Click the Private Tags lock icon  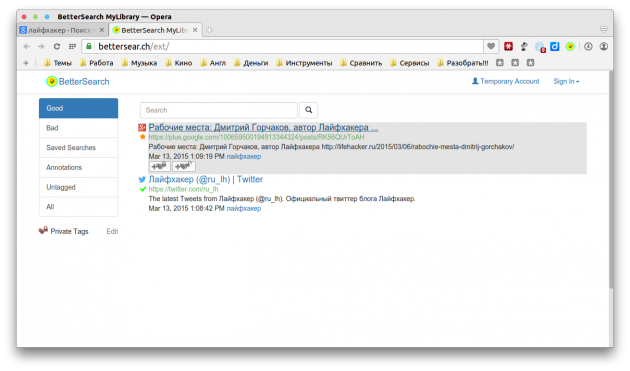[x=43, y=231]
